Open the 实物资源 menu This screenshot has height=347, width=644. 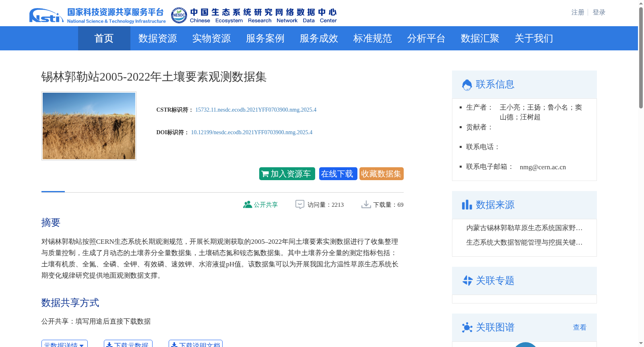(211, 38)
